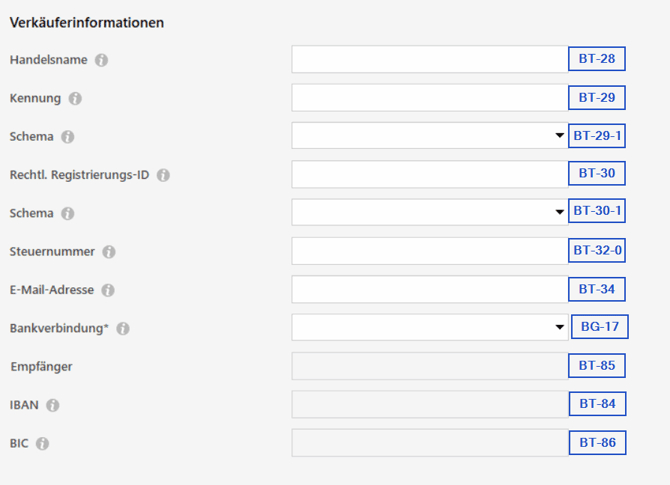This screenshot has height=485, width=670.
Task: Open the IBAN info icon
Action: click(53, 405)
